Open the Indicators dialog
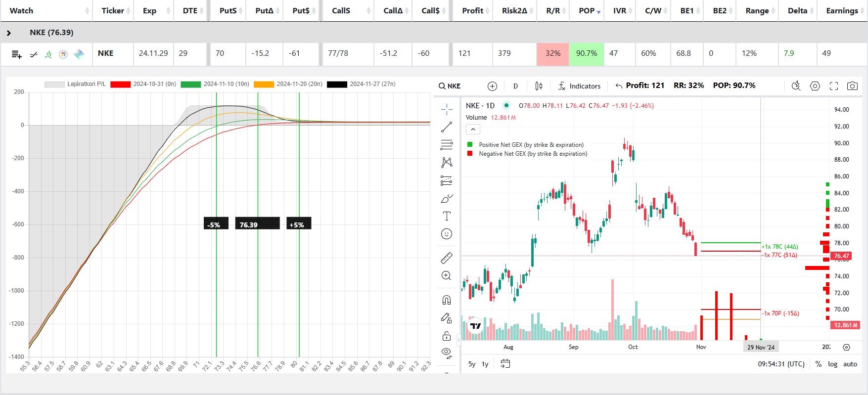This screenshot has height=395, width=868. [579, 86]
